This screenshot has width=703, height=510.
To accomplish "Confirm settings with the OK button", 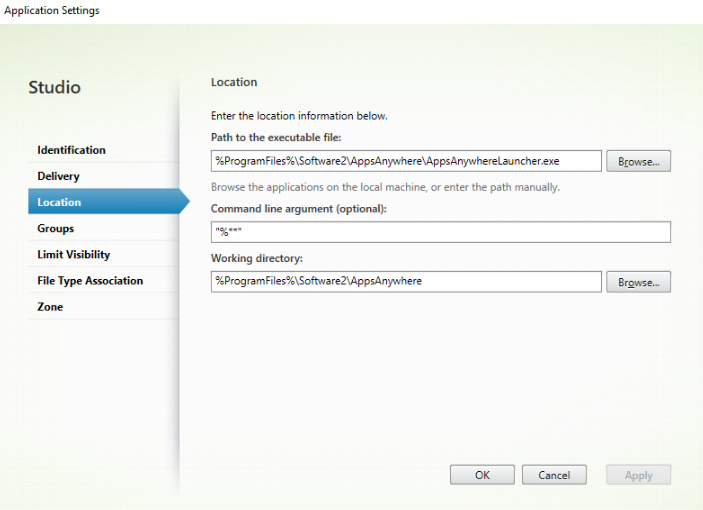I will click(x=482, y=476).
